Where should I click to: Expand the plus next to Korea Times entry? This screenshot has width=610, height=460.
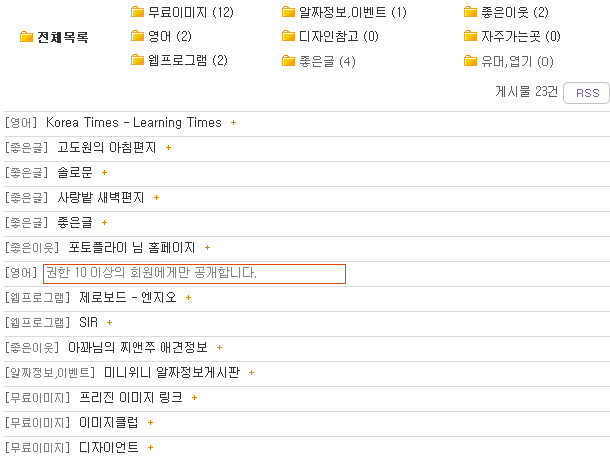coord(234,123)
